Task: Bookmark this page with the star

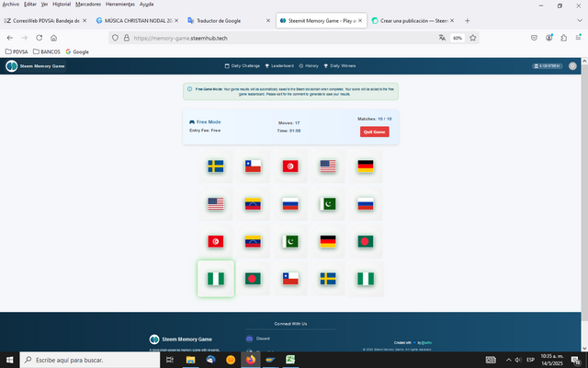Action: [x=473, y=38]
